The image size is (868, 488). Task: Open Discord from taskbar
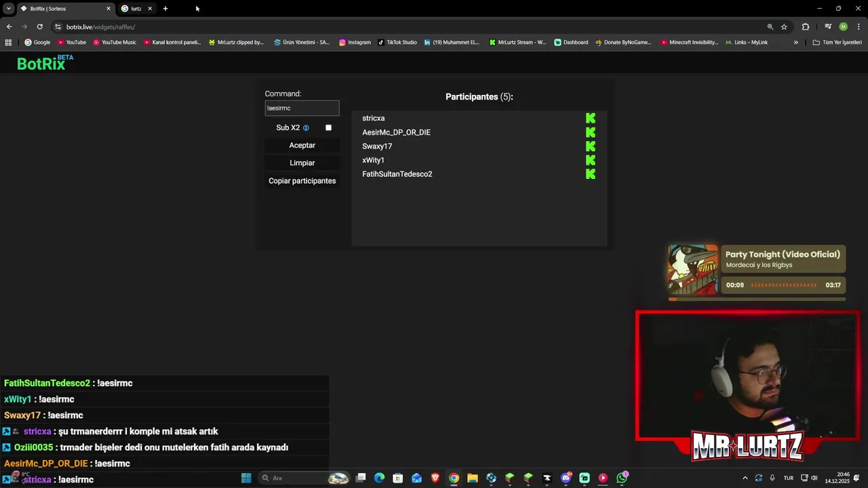566,478
